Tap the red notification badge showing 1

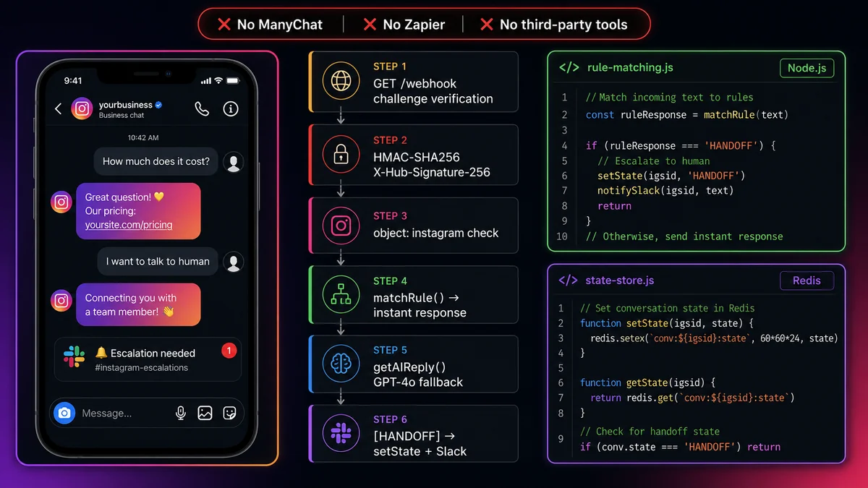(229, 351)
